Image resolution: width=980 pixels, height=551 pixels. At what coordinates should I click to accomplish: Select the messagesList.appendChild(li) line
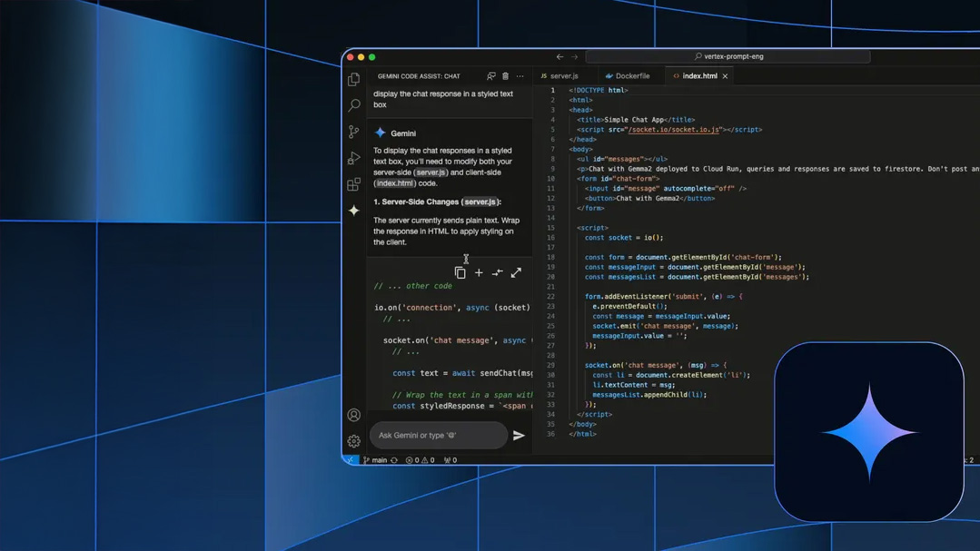click(649, 395)
